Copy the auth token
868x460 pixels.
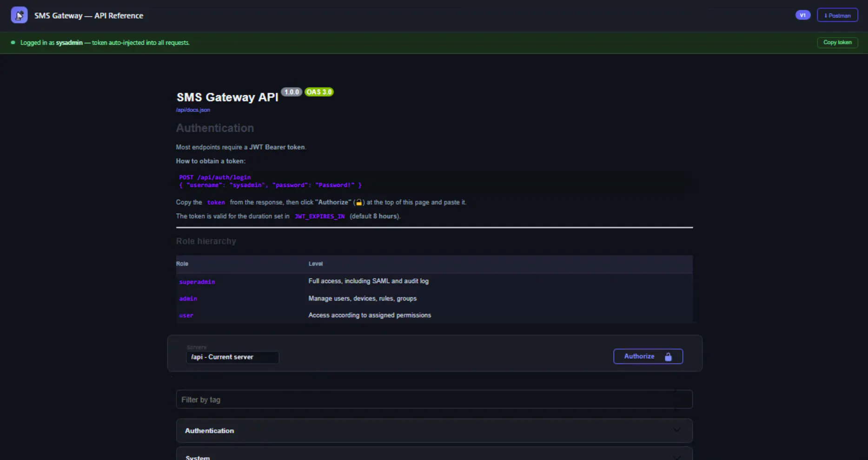tap(837, 42)
